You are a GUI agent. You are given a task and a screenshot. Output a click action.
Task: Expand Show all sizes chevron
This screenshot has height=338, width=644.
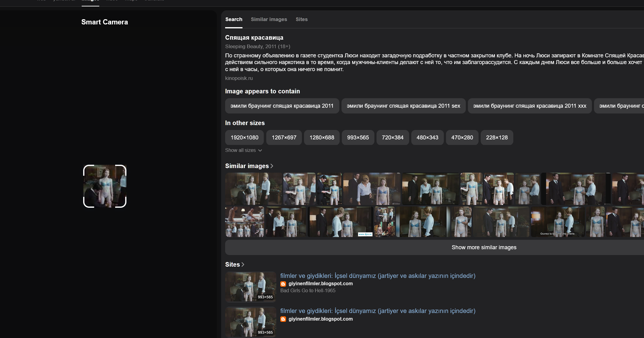click(x=260, y=150)
